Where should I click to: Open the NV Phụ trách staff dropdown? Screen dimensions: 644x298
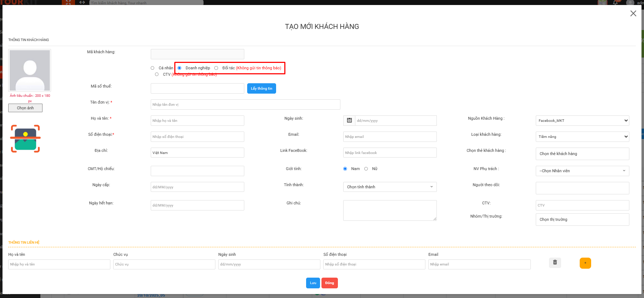tap(582, 171)
